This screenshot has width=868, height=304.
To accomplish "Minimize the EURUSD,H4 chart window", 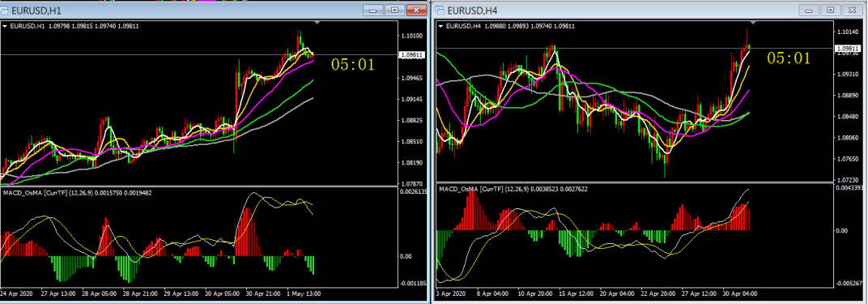I will pos(810,10).
